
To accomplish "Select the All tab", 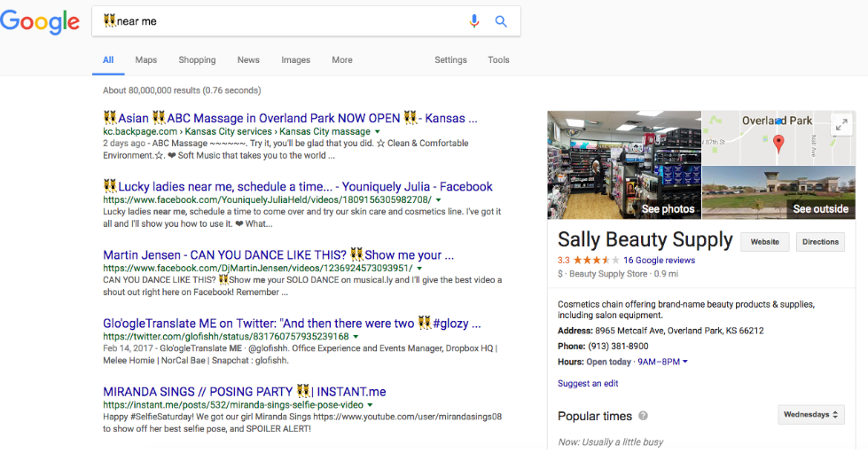I will [x=108, y=59].
